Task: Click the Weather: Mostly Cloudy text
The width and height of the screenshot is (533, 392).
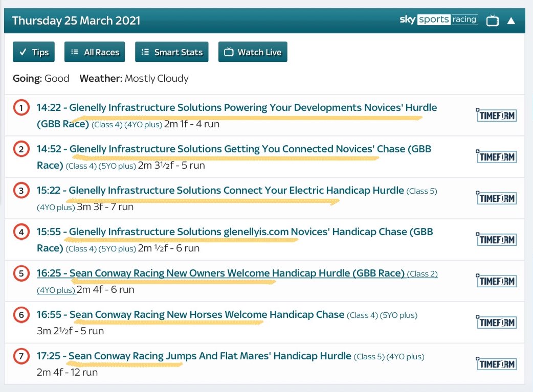Action: [x=134, y=79]
